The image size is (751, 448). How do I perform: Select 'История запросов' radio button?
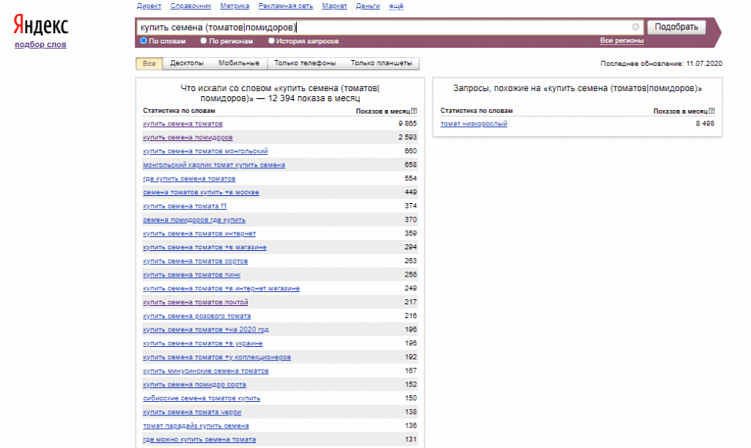pos(271,41)
